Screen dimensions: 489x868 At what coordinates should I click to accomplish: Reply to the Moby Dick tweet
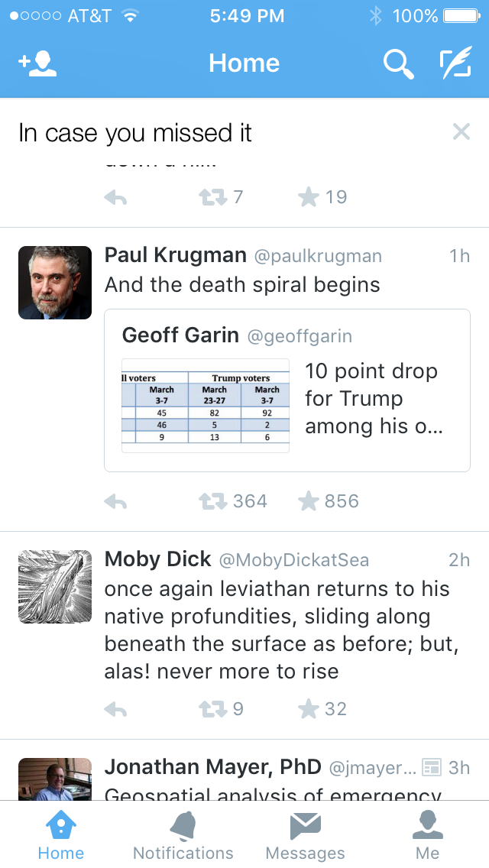pyautogui.click(x=115, y=709)
